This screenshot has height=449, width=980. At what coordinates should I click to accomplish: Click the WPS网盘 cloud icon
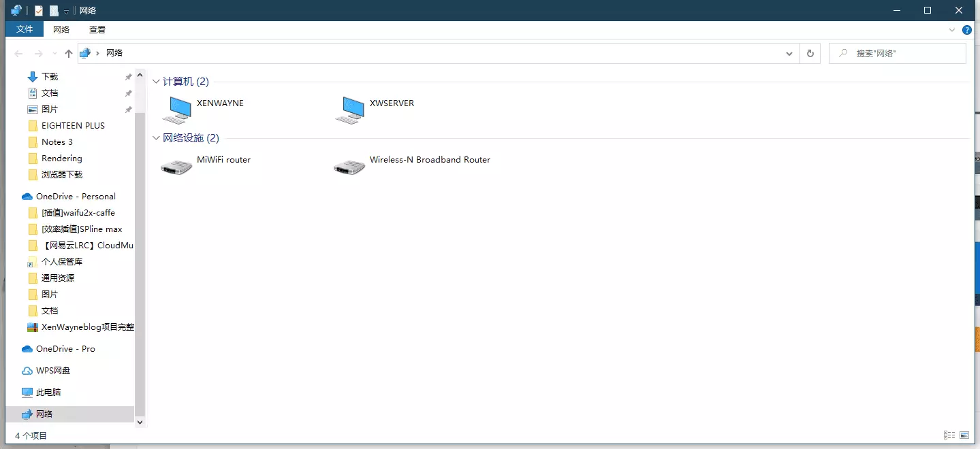coord(27,371)
